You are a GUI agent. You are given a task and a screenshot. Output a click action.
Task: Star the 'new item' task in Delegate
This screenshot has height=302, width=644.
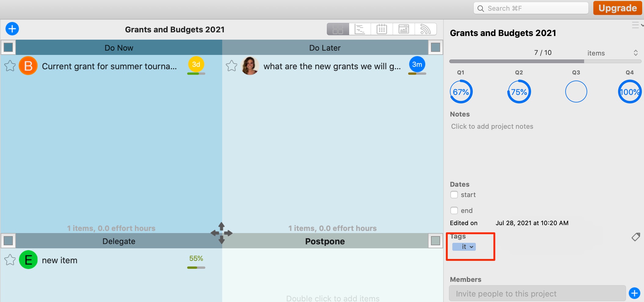[x=10, y=260]
